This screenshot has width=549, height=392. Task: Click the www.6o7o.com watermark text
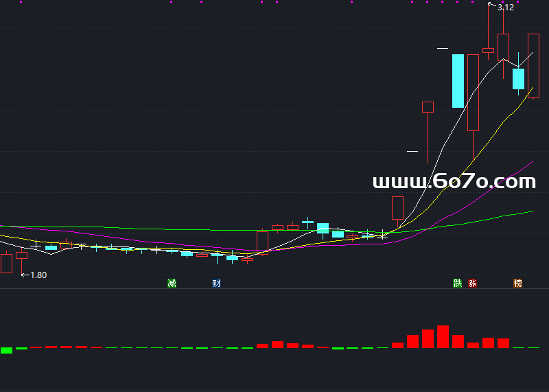pos(454,182)
